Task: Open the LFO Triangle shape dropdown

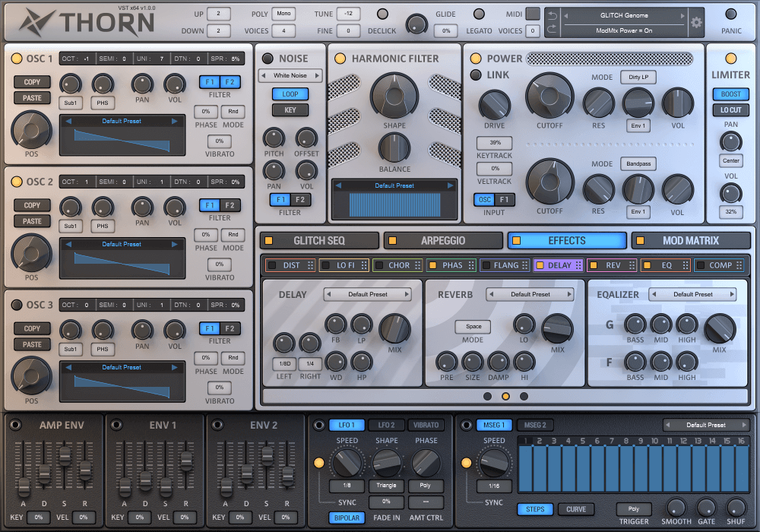Action: 386,486
